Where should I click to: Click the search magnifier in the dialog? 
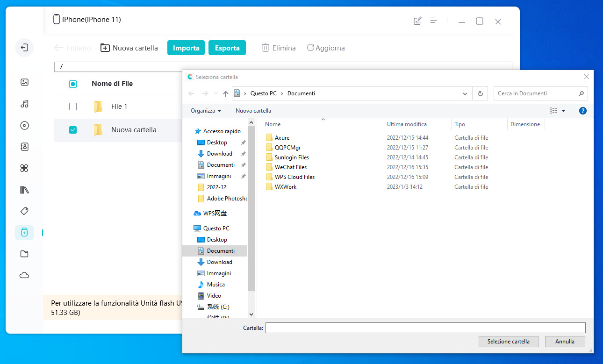tap(581, 93)
